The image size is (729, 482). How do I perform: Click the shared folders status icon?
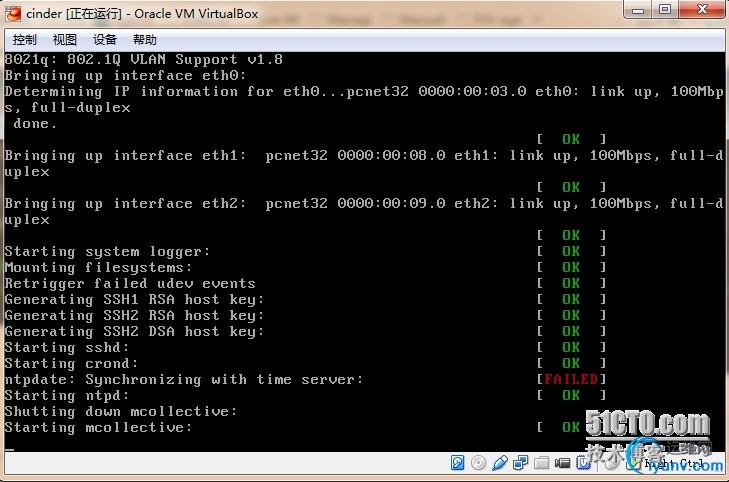click(541, 463)
